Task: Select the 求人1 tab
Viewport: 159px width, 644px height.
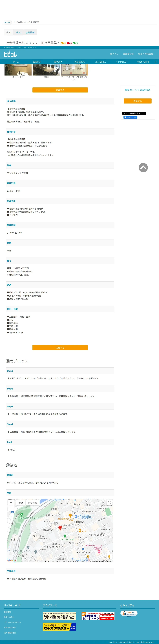Action: [x=9, y=33]
